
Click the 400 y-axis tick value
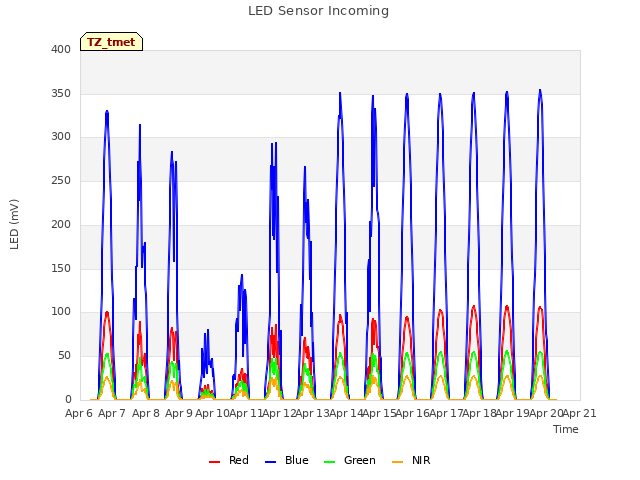click(61, 49)
